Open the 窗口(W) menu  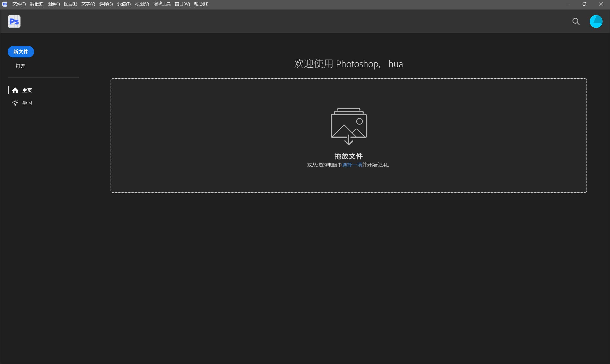tap(182, 4)
